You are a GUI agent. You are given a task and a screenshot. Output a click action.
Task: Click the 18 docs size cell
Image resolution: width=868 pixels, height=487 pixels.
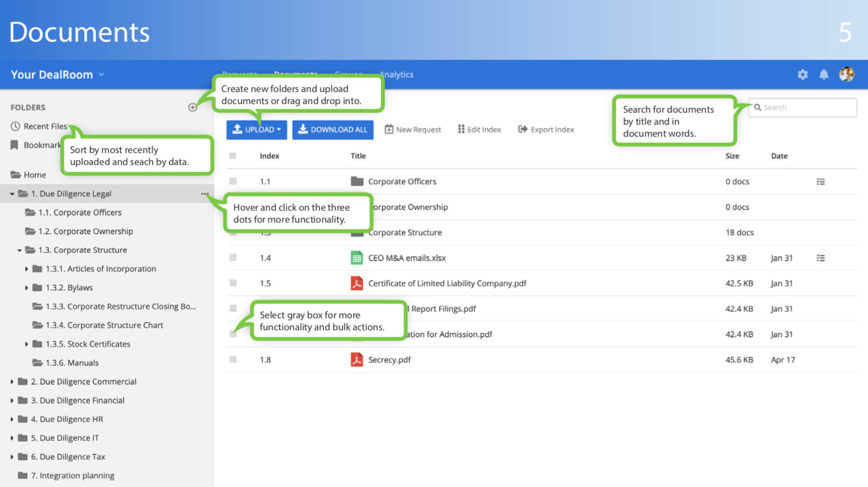point(740,232)
